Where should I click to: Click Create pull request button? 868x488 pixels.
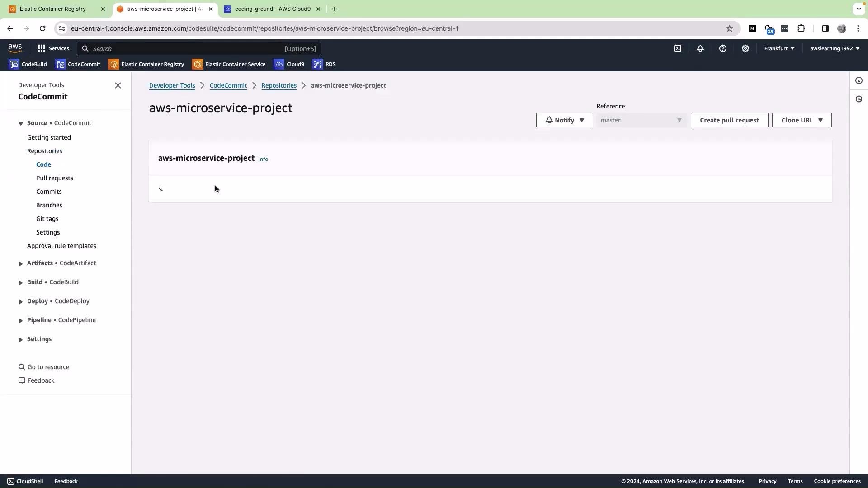pos(730,120)
